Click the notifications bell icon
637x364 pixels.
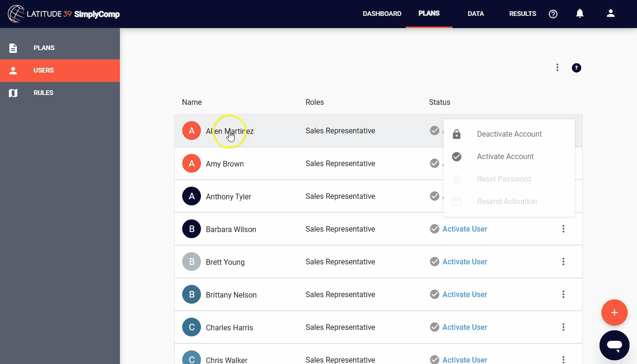click(x=580, y=14)
